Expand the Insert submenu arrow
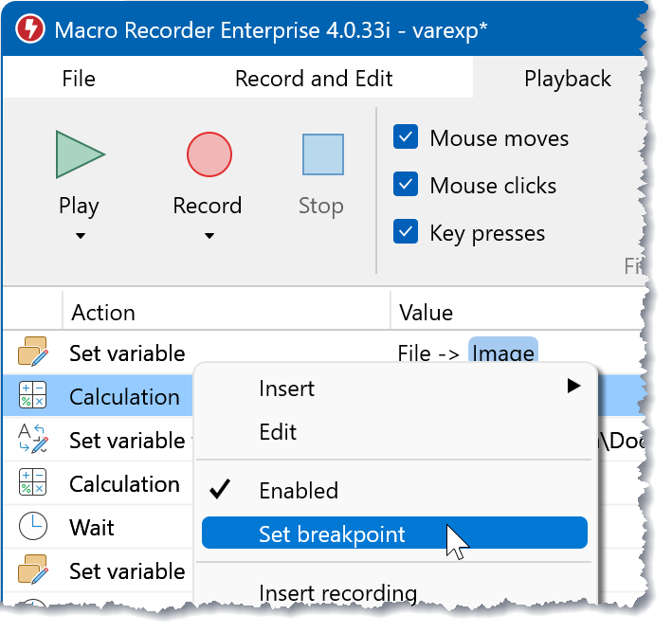The image size is (672, 633). 572,387
